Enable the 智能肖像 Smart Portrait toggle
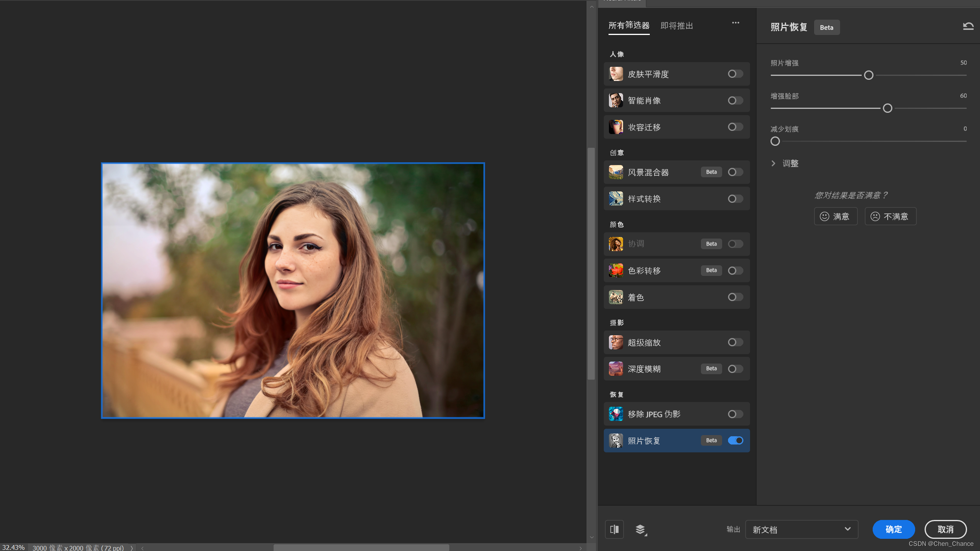 [735, 101]
